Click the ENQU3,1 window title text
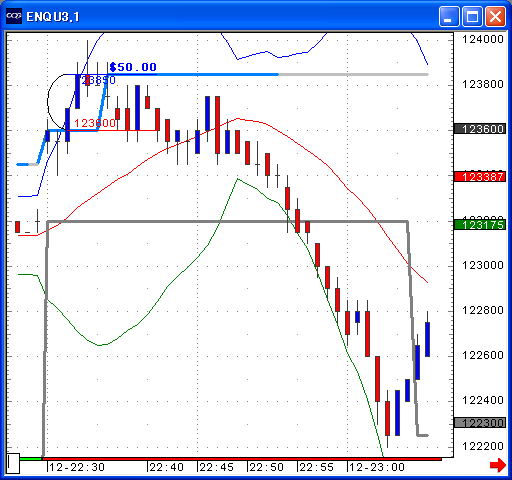This screenshot has width=512, height=480. pos(53,17)
